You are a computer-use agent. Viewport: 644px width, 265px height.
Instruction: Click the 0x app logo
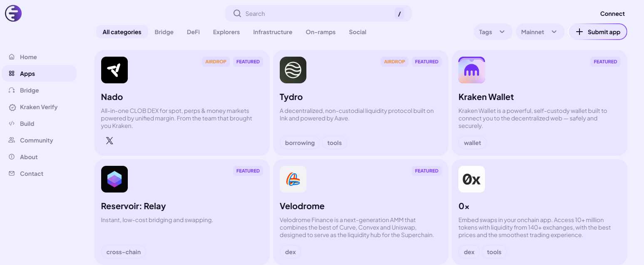(x=471, y=179)
